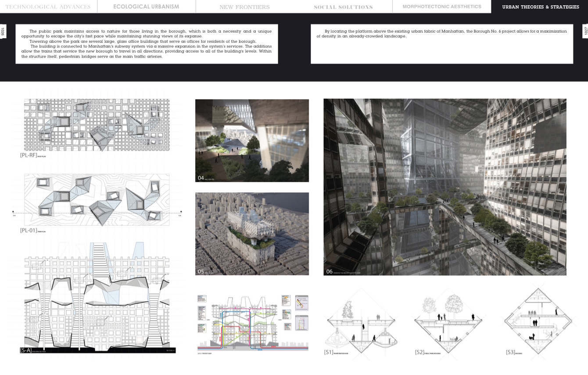The height and width of the screenshot is (375, 588).
Task: Click the page 1027 marker
Action: point(585,32)
